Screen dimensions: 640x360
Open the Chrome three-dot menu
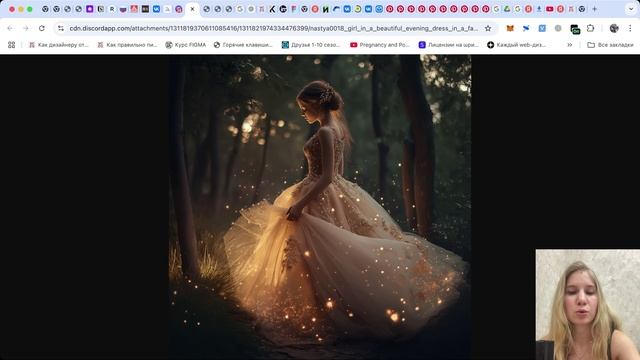[630, 29]
